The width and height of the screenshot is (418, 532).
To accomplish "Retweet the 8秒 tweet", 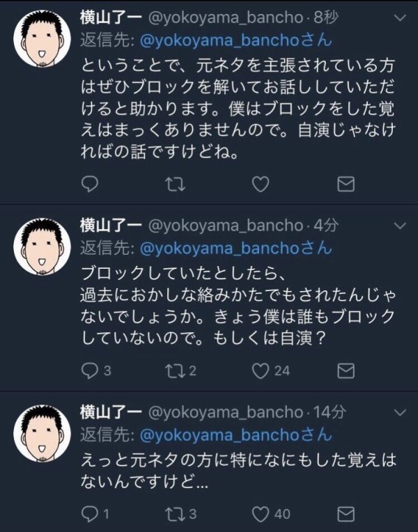I will [176, 183].
